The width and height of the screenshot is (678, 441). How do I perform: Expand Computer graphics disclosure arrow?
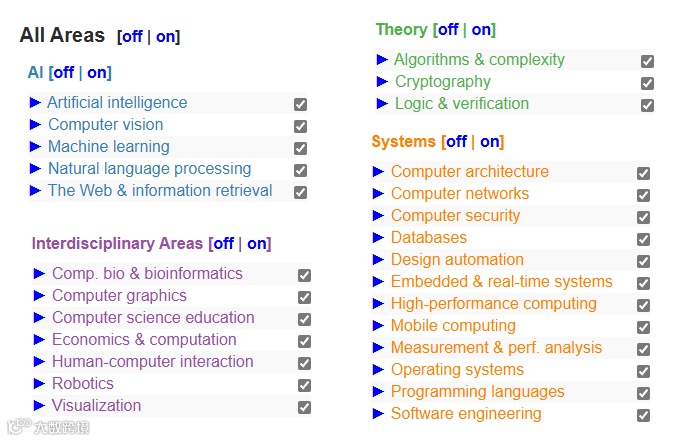pyautogui.click(x=40, y=296)
